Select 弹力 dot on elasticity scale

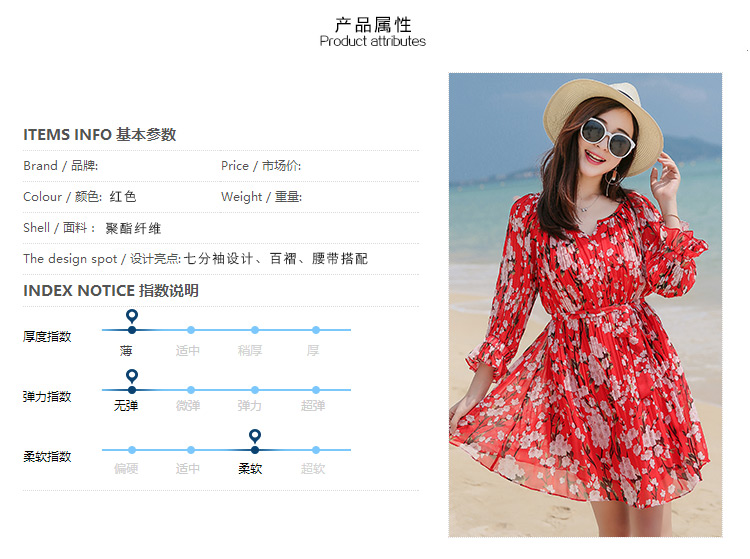[255, 390]
